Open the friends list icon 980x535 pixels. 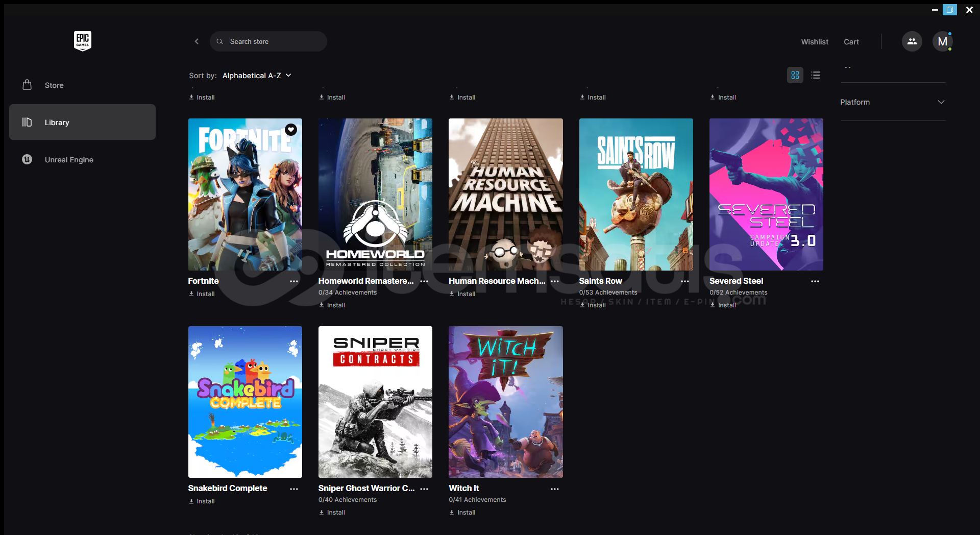pos(912,41)
